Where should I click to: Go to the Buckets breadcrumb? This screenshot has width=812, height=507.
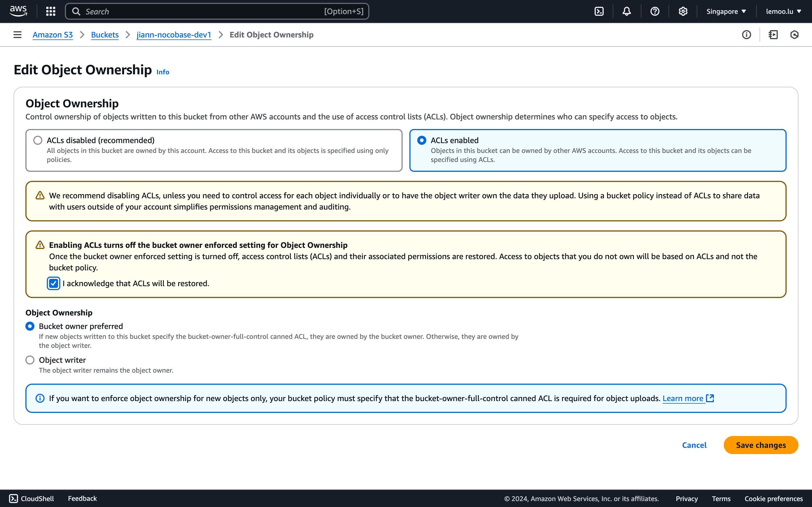click(105, 35)
